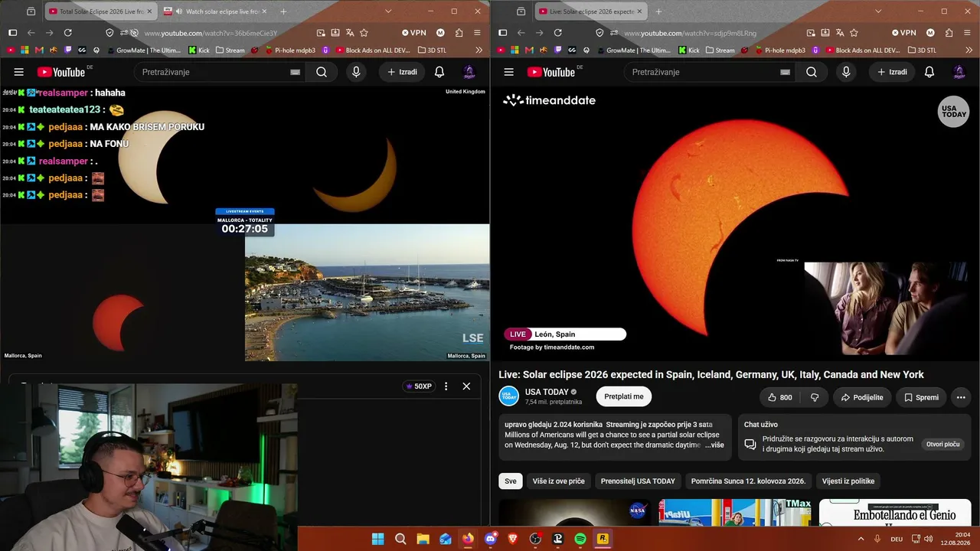Viewport: 980px width, 551px height.
Task: Click 'Izradi' create button in right window
Action: [892, 72]
